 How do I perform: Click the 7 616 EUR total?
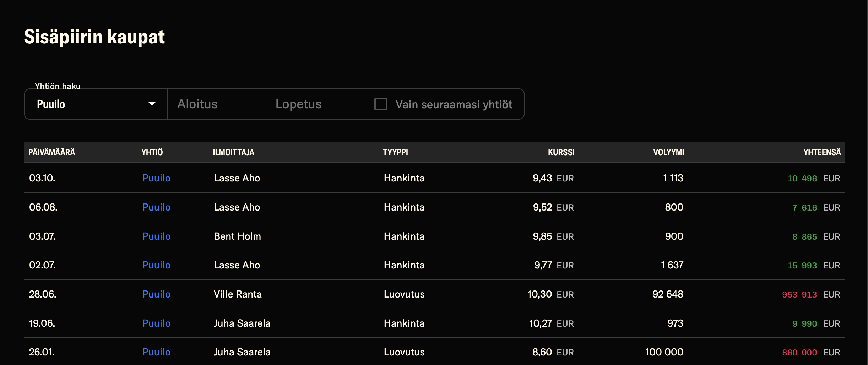tap(816, 207)
